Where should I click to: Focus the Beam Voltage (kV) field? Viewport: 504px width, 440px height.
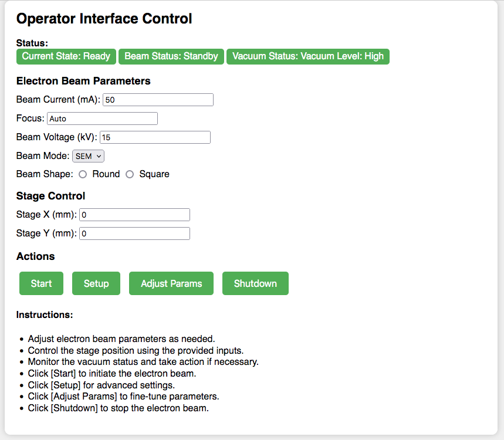click(x=155, y=137)
